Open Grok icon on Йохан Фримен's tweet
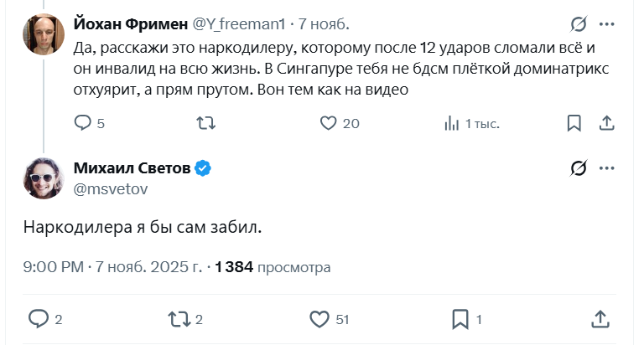Screen dimensions: 644x345 pyautogui.click(x=578, y=23)
